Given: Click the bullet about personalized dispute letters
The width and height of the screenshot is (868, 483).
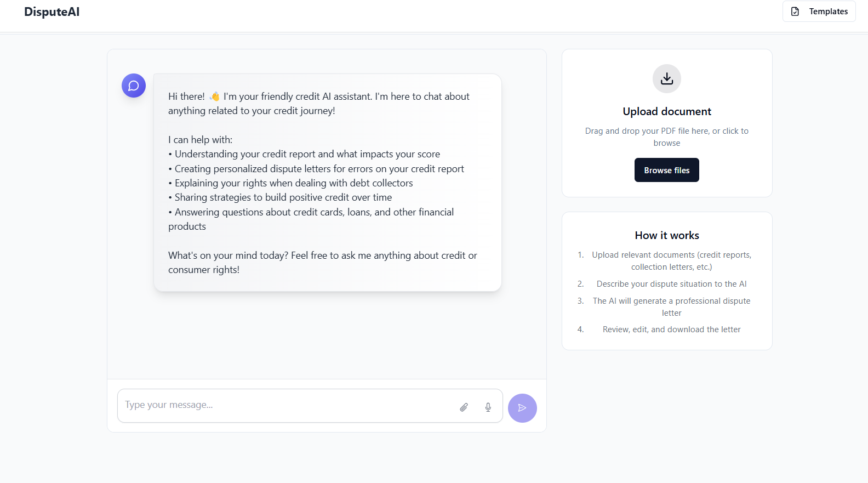Looking at the screenshot, I should (316, 169).
